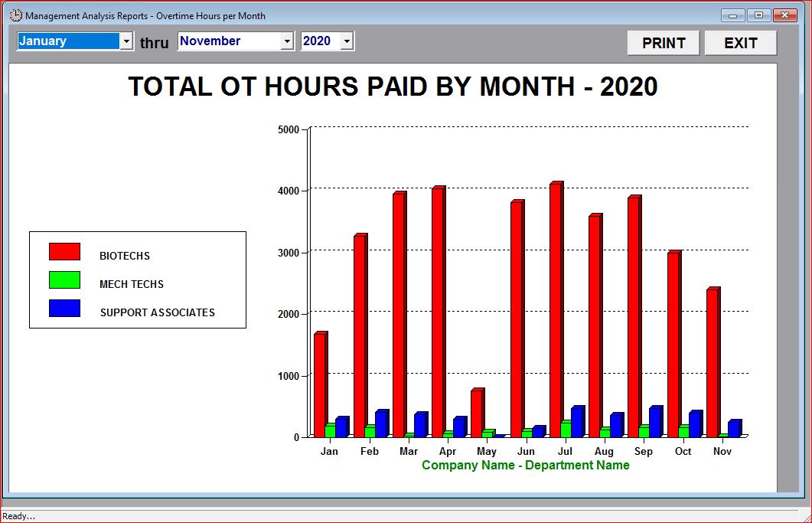Image resolution: width=812 pixels, height=523 pixels.
Task: Click the green Mech Techs bar for Jan
Action: 331,431
